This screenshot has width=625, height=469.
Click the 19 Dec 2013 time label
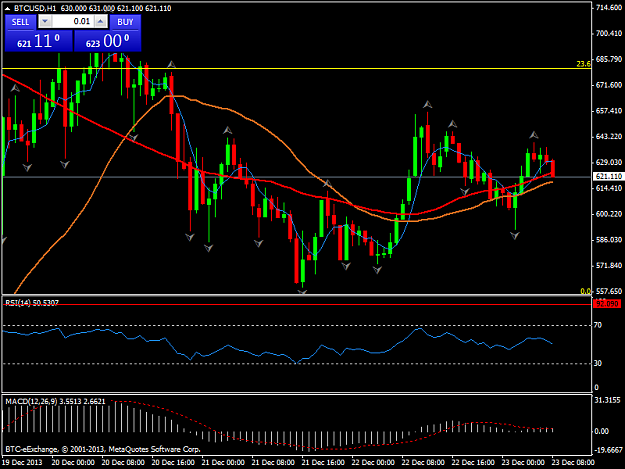(22, 462)
